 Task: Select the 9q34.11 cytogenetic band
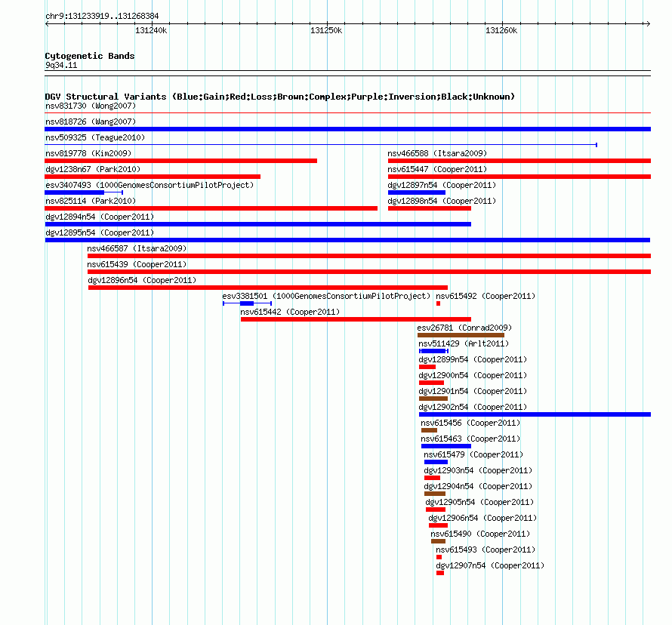click(x=347, y=73)
